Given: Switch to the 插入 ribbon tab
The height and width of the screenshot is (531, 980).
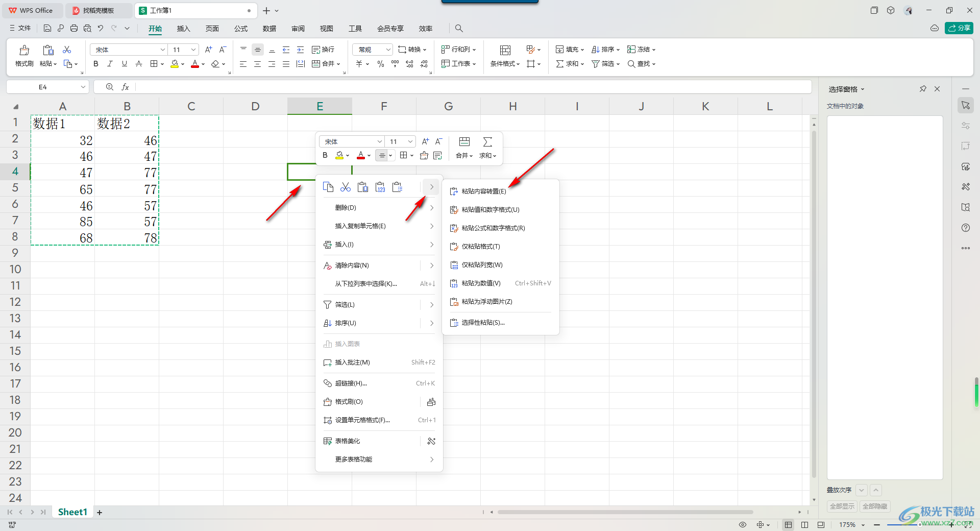Looking at the screenshot, I should pyautogui.click(x=183, y=29).
